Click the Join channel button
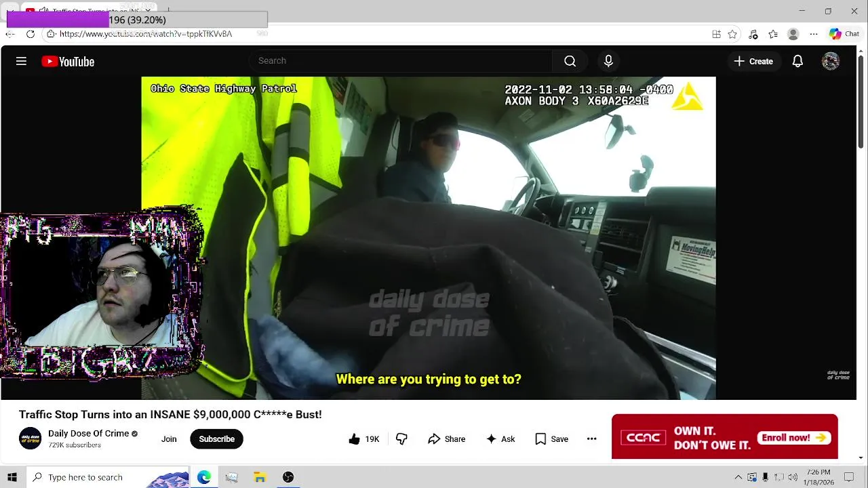Image resolution: width=868 pixels, height=488 pixels. (x=169, y=439)
